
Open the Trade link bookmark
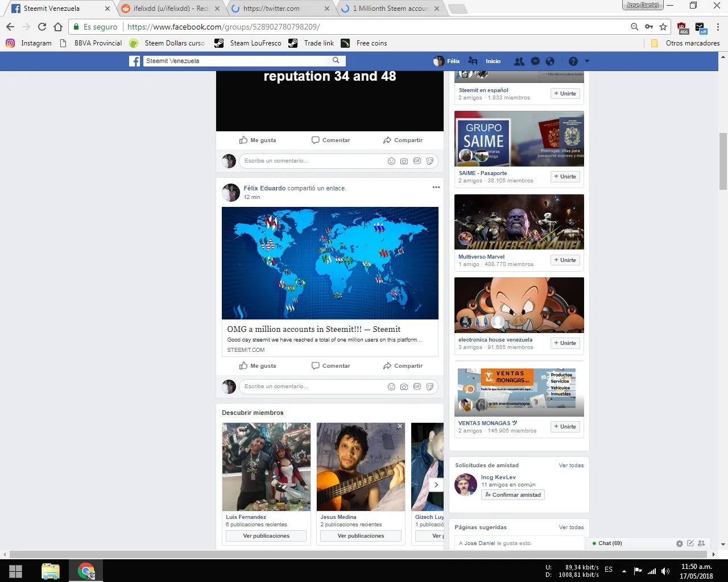[311, 43]
